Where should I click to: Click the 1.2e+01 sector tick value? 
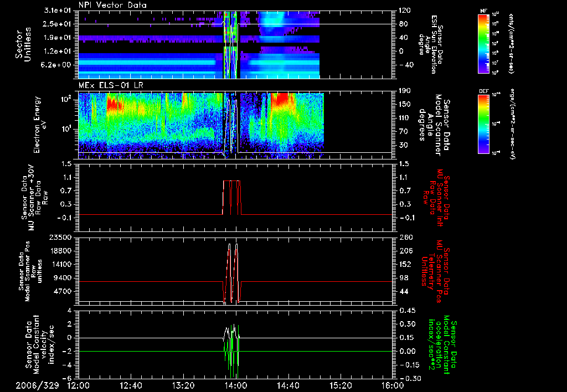click(59, 51)
